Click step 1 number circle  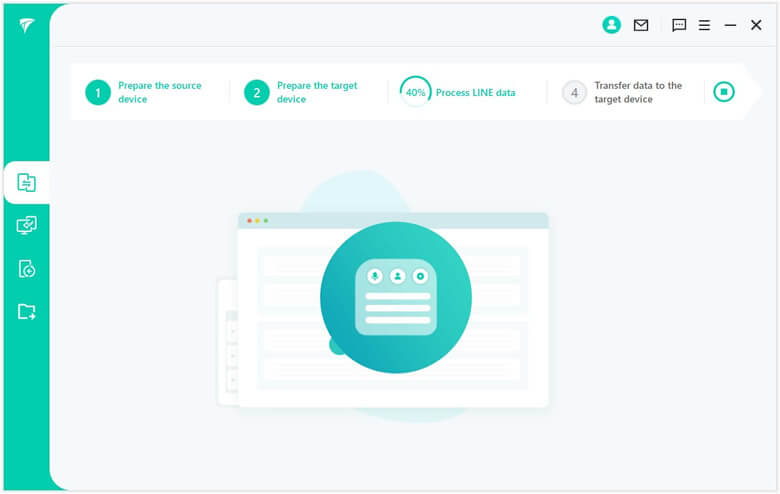pyautogui.click(x=98, y=93)
